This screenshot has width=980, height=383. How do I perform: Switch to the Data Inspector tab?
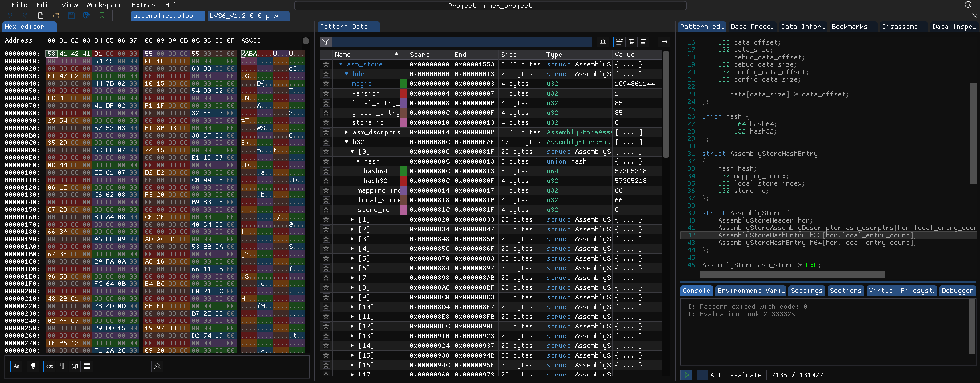(x=954, y=27)
